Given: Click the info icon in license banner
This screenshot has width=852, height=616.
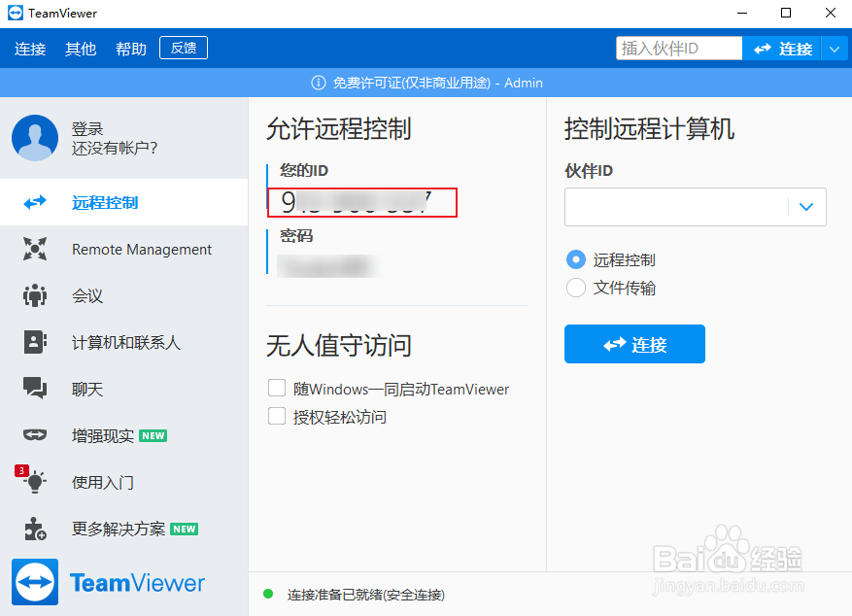Looking at the screenshot, I should 319,83.
